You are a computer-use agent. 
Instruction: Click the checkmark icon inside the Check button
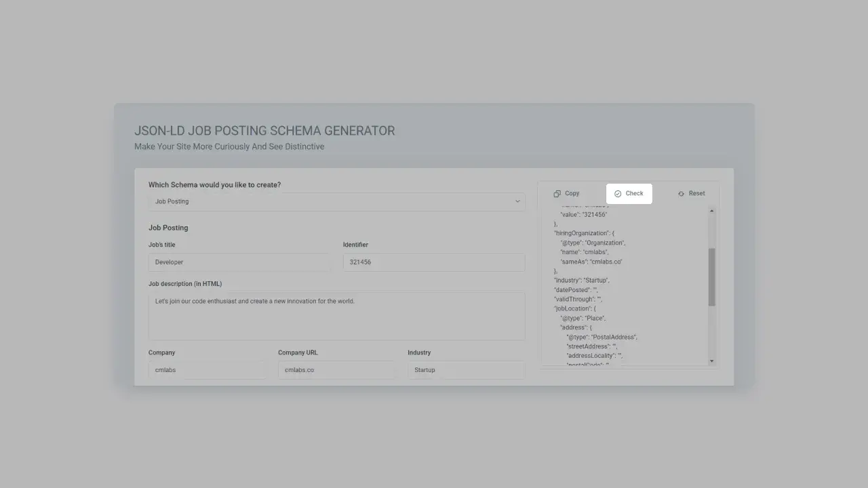point(618,193)
